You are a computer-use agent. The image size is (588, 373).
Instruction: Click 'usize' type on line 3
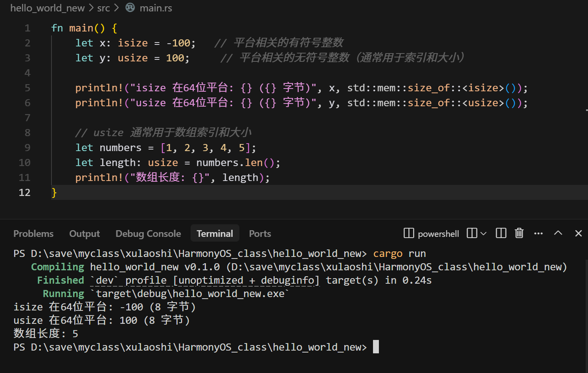(133, 58)
